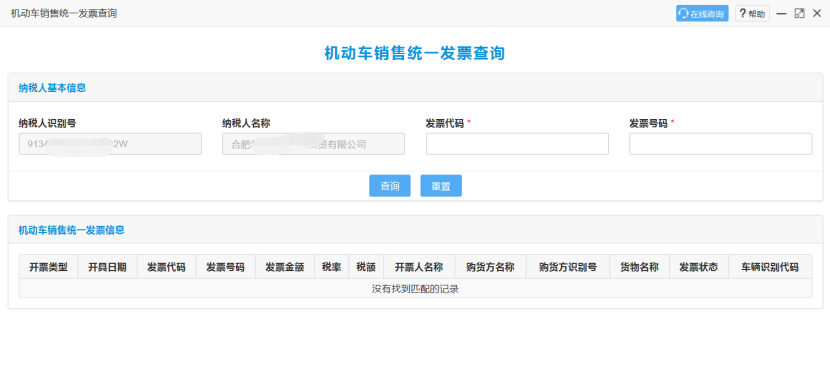The width and height of the screenshot is (830, 373).
Task: Click the 纳税人名称 disabled field
Action: click(313, 144)
